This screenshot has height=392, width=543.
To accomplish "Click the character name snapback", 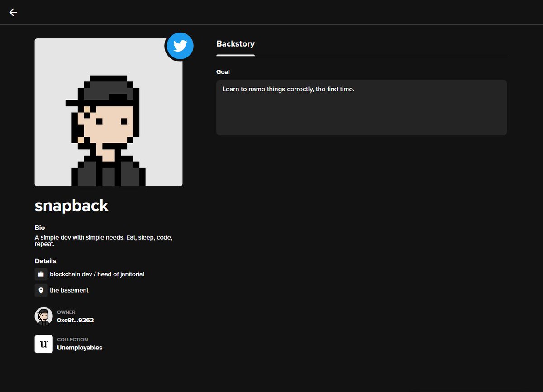I will [71, 206].
